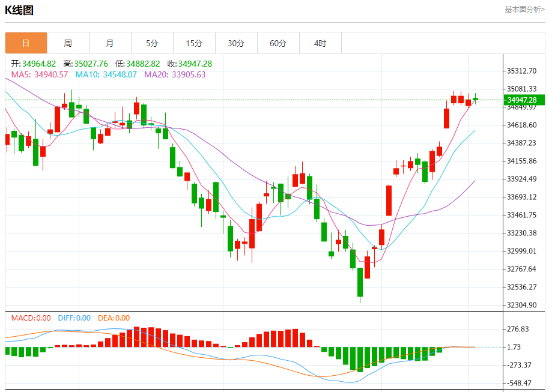Open the 30分 interval tab

(x=236, y=43)
